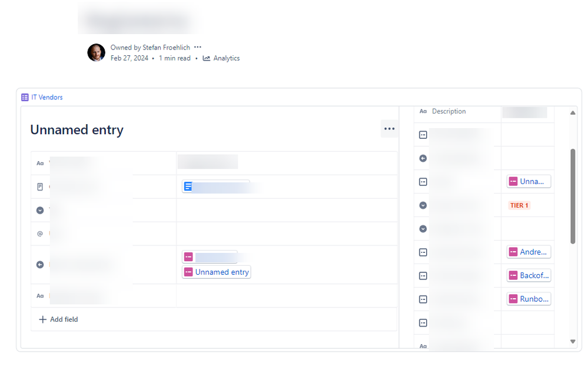The width and height of the screenshot is (588, 367).
Task: Click the Add field button
Action: pyautogui.click(x=58, y=319)
